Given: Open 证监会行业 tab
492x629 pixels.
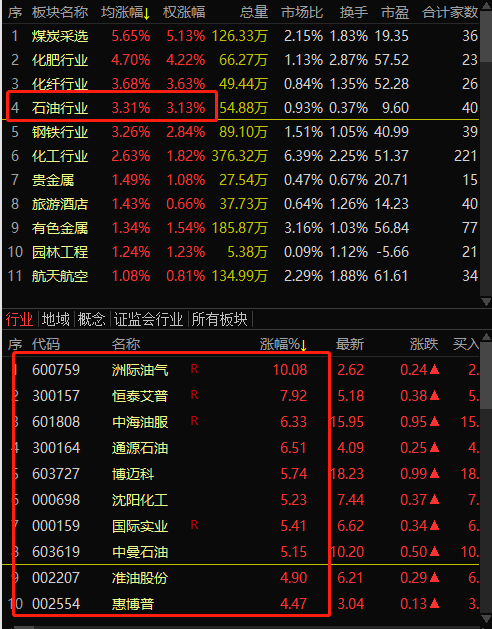Looking at the screenshot, I should pyautogui.click(x=148, y=319).
